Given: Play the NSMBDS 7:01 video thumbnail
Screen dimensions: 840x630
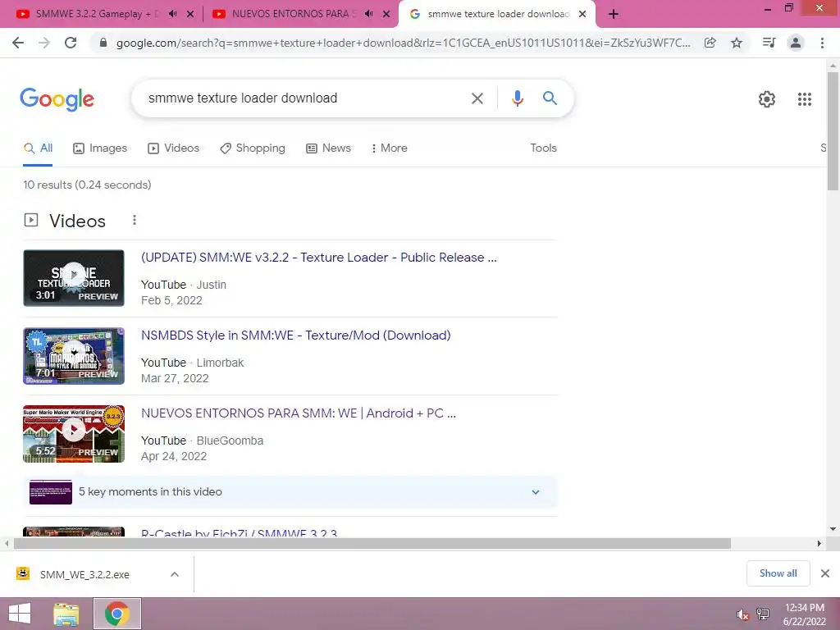Looking at the screenshot, I should point(74,356).
